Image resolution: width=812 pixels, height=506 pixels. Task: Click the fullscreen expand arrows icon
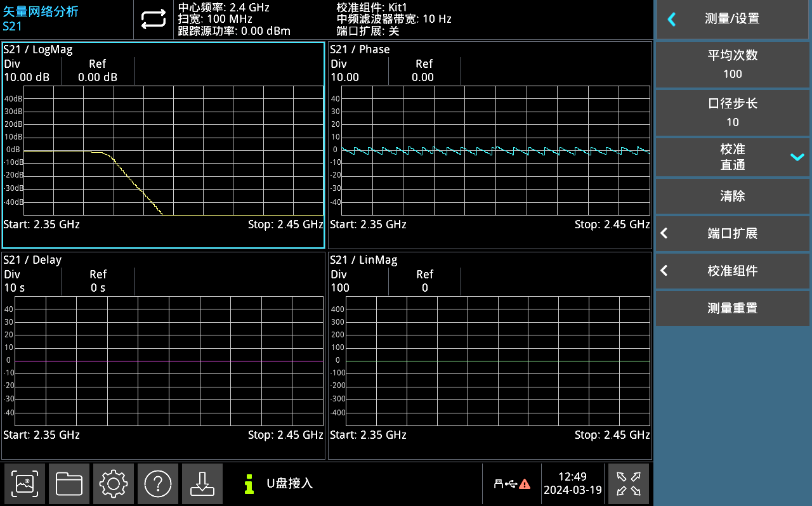628,484
